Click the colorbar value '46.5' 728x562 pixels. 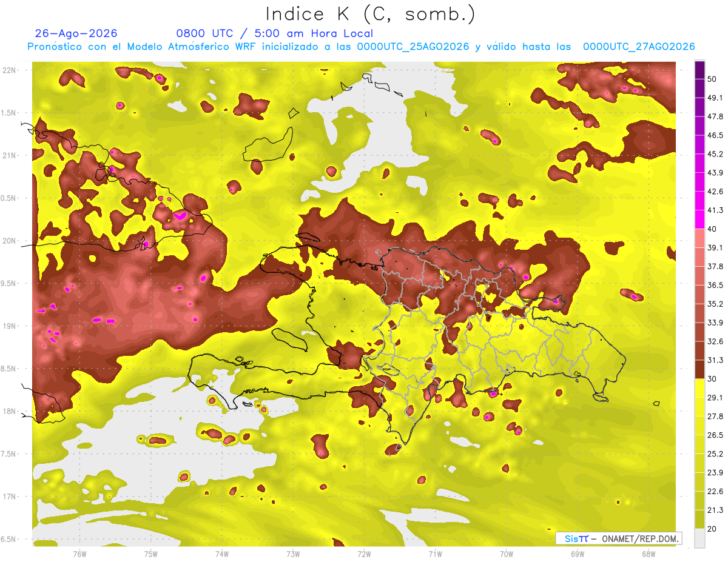point(715,135)
